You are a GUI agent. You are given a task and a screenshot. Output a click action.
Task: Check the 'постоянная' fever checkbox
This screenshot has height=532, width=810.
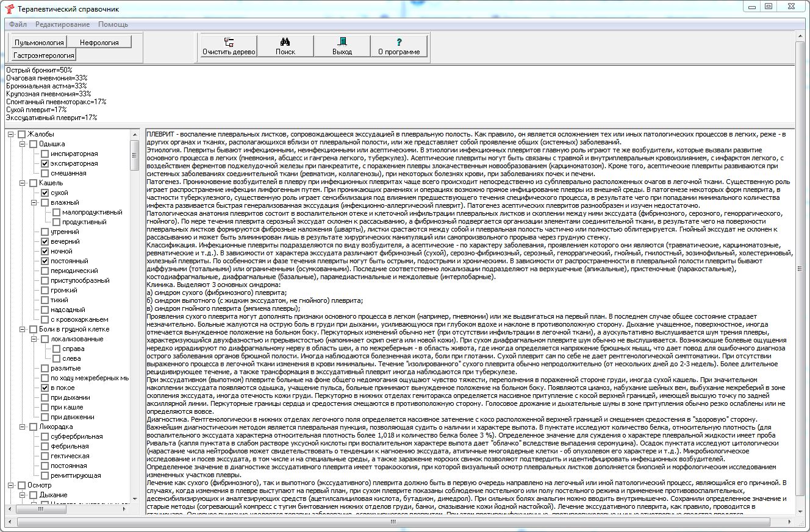pyautogui.click(x=45, y=466)
